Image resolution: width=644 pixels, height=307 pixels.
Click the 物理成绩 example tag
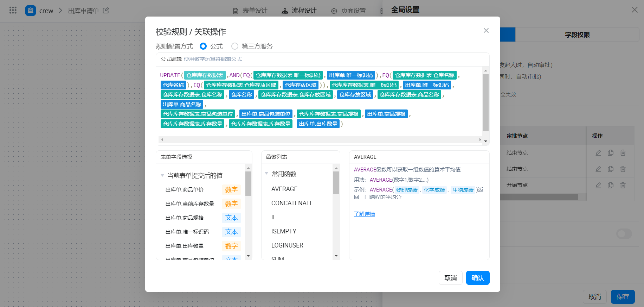(x=407, y=190)
